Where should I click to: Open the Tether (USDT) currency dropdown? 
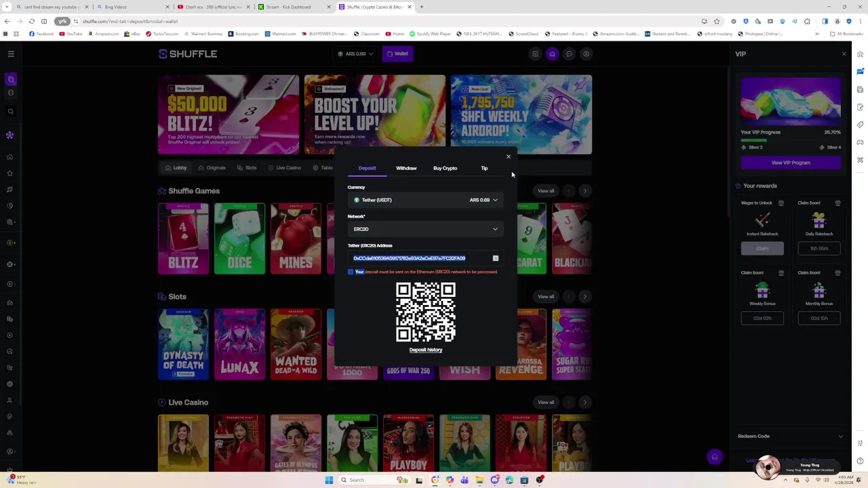click(x=425, y=200)
